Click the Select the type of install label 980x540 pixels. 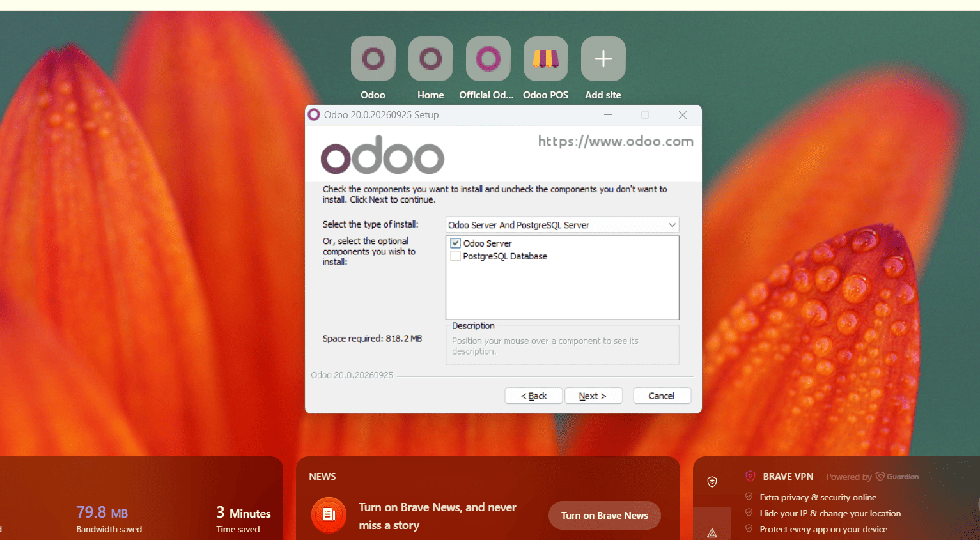(x=371, y=224)
